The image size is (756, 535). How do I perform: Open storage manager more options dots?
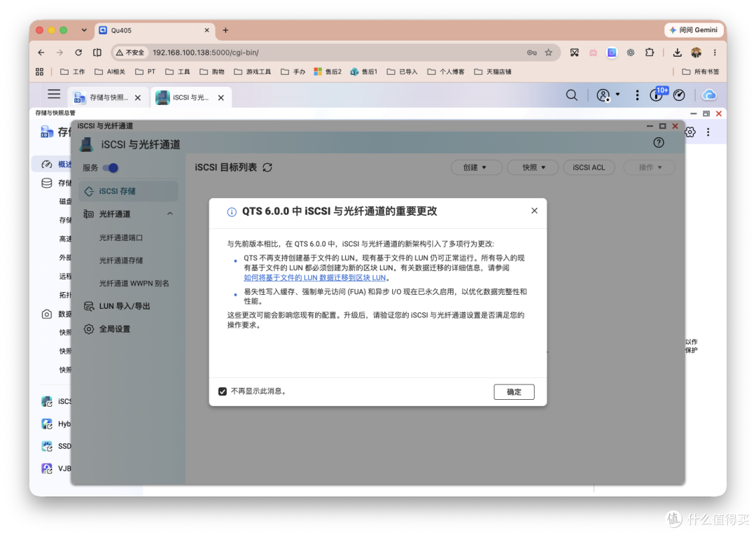click(708, 132)
